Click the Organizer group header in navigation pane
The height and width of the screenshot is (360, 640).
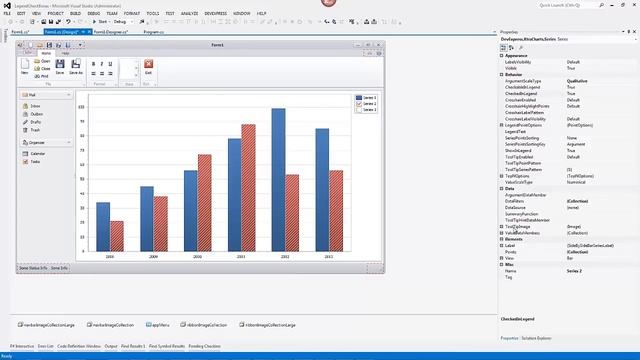click(x=46, y=142)
